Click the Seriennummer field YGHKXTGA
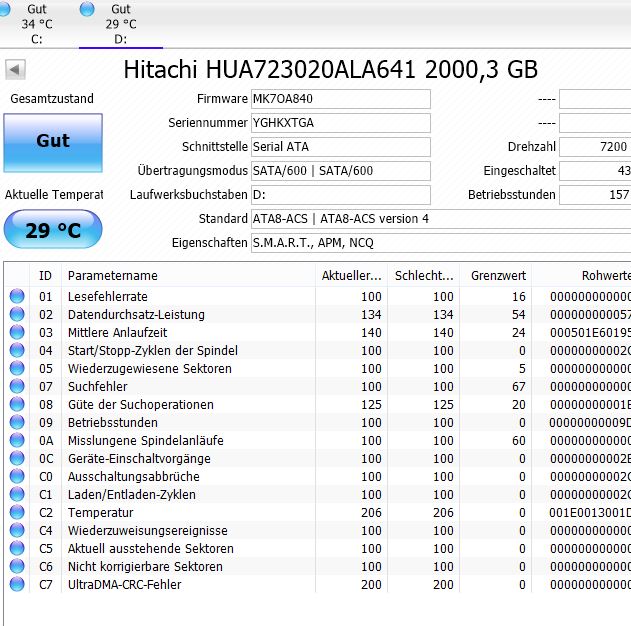This screenshot has width=631, height=626. pos(340,123)
